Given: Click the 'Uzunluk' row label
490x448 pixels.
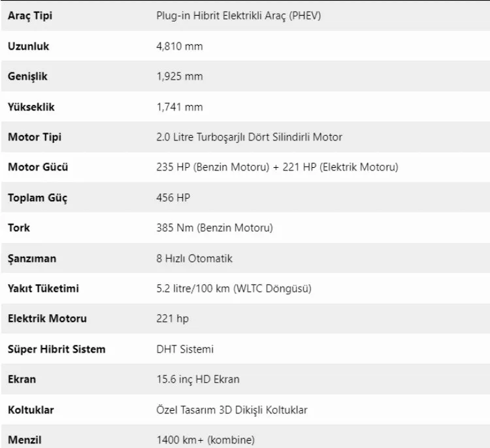Looking at the screenshot, I should coord(29,46).
